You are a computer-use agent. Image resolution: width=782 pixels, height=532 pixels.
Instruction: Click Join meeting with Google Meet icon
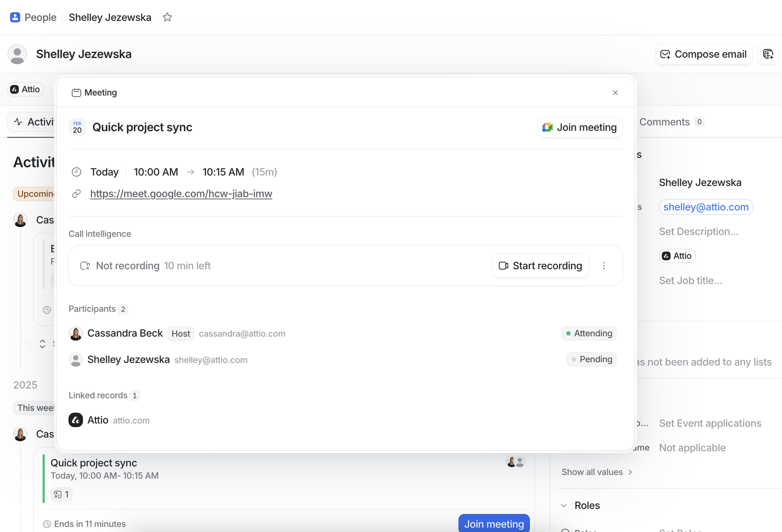[580, 127]
